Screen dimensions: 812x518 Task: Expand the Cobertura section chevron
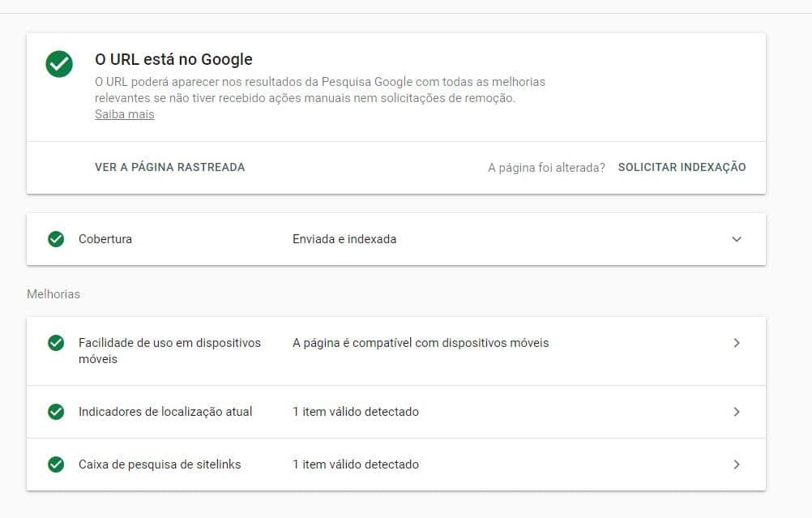(x=736, y=239)
